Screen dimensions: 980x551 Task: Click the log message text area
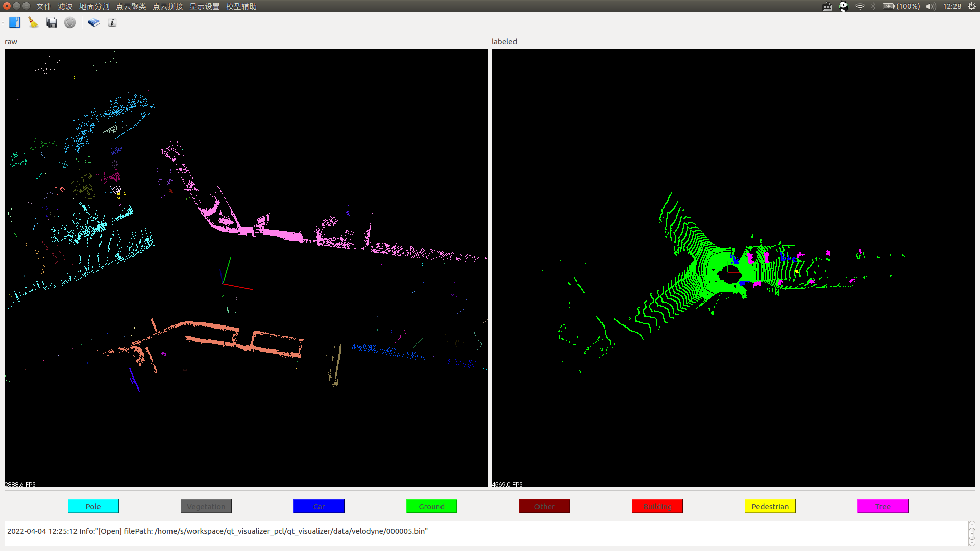485,533
